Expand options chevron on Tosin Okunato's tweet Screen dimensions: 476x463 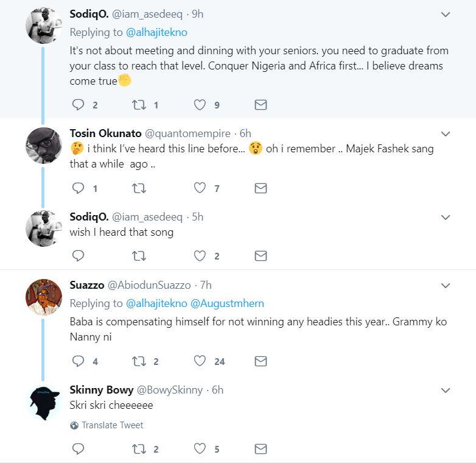click(446, 133)
